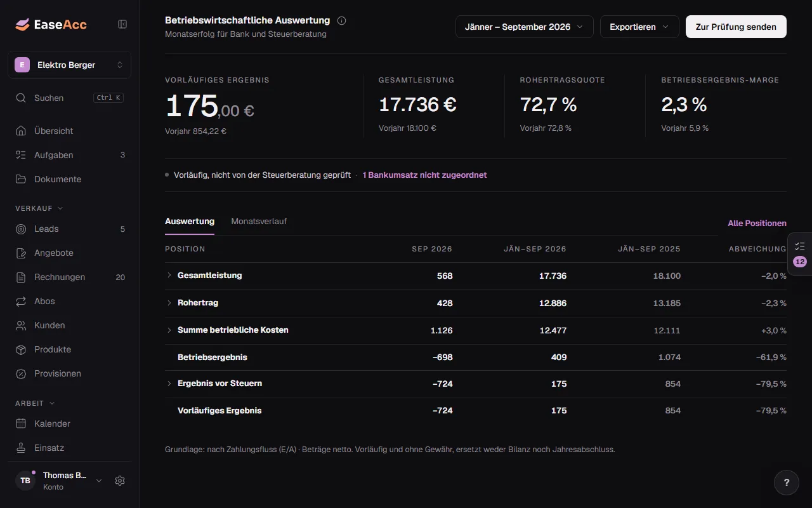812x508 pixels.
Task: Collapse the sidebar panel icon
Action: pyautogui.click(x=122, y=24)
